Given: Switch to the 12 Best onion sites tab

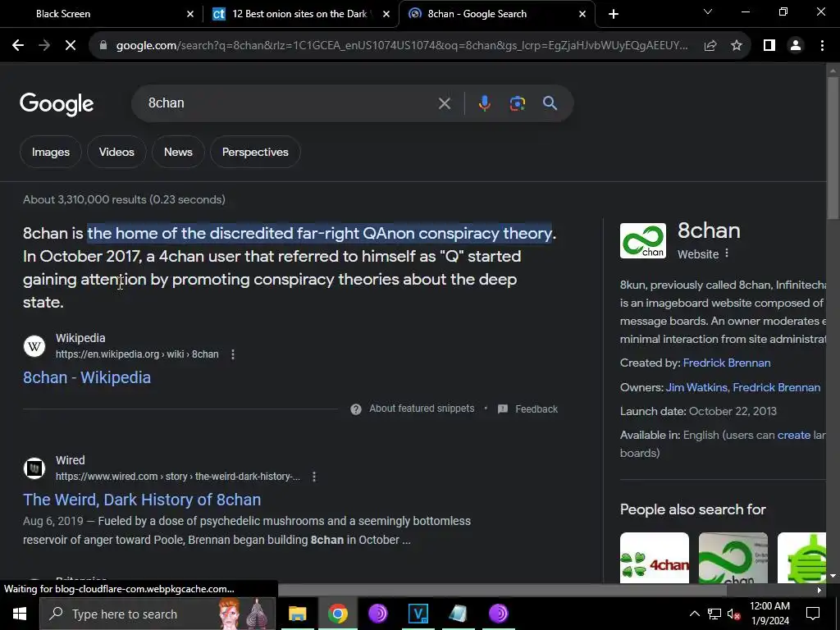Looking at the screenshot, I should pyautogui.click(x=300, y=14).
